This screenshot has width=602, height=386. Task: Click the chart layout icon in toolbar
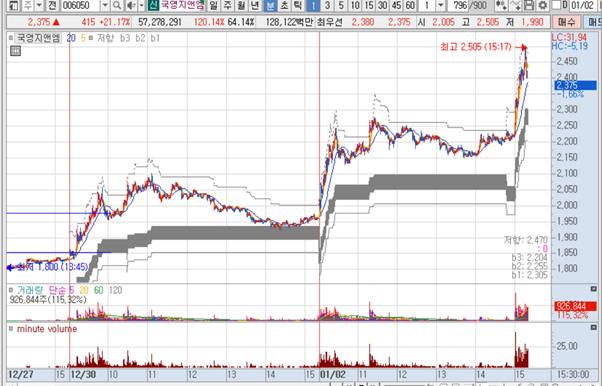(x=14, y=5)
